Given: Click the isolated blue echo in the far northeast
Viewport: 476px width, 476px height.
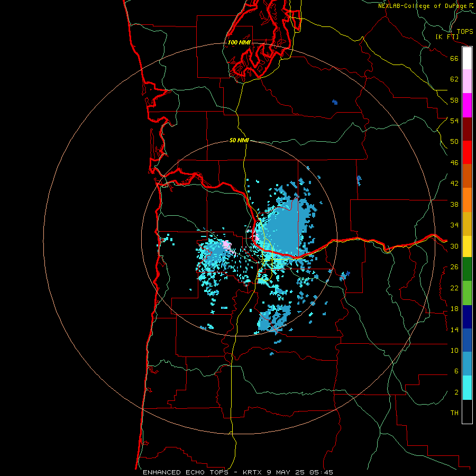Looking at the screenshot, I should pyautogui.click(x=335, y=102).
